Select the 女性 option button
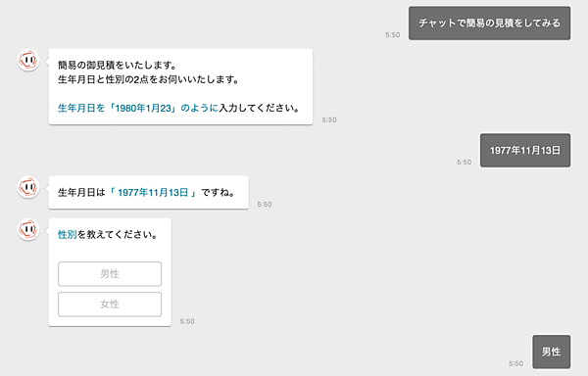Image resolution: width=588 pixels, height=376 pixels. point(110,305)
